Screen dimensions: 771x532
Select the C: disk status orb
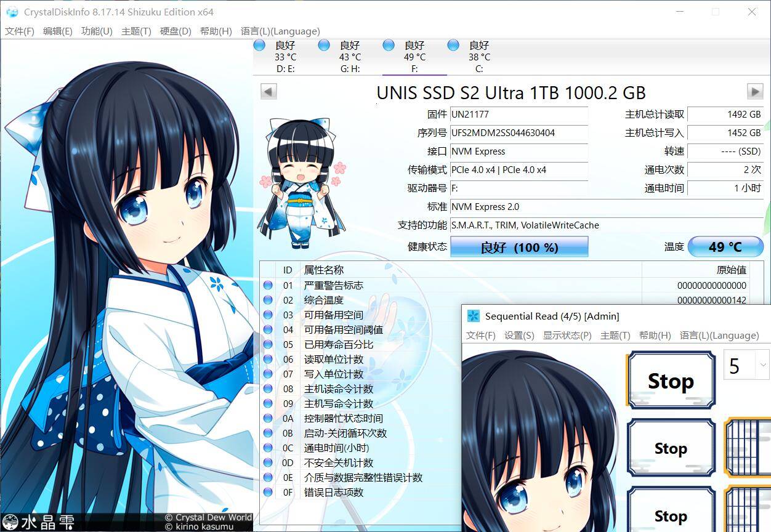(x=453, y=45)
